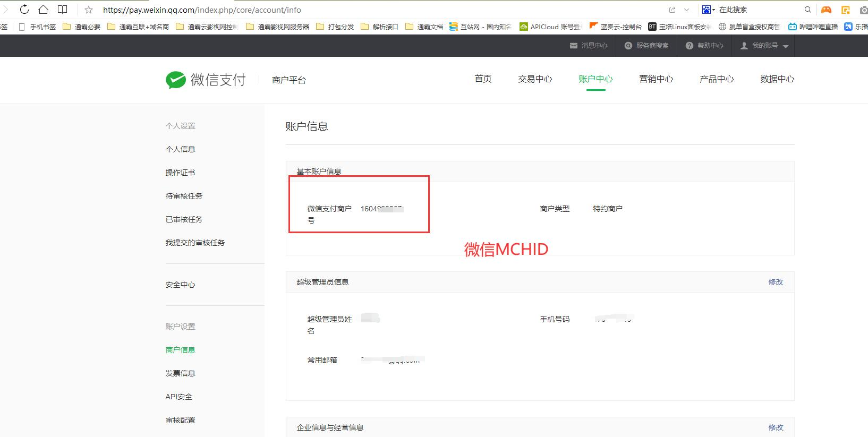This screenshot has height=437, width=868.
Task: Open the 通霸云影视网控制 bookmark folder
Action: coord(207,27)
